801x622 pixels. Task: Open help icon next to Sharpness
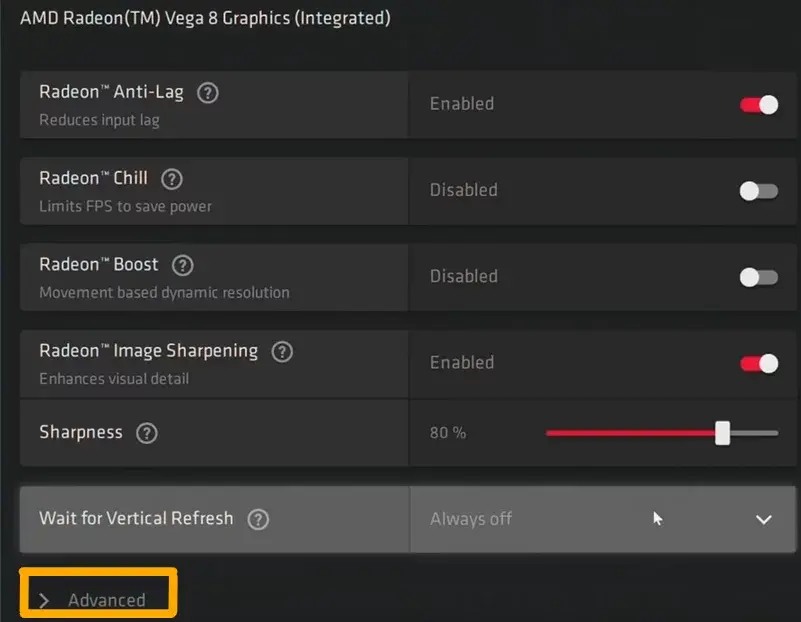tap(147, 433)
